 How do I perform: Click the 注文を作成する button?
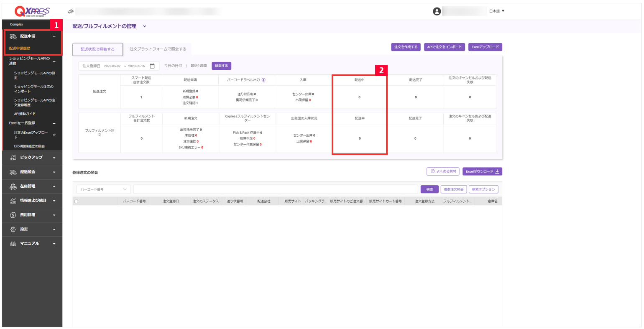pyautogui.click(x=406, y=47)
